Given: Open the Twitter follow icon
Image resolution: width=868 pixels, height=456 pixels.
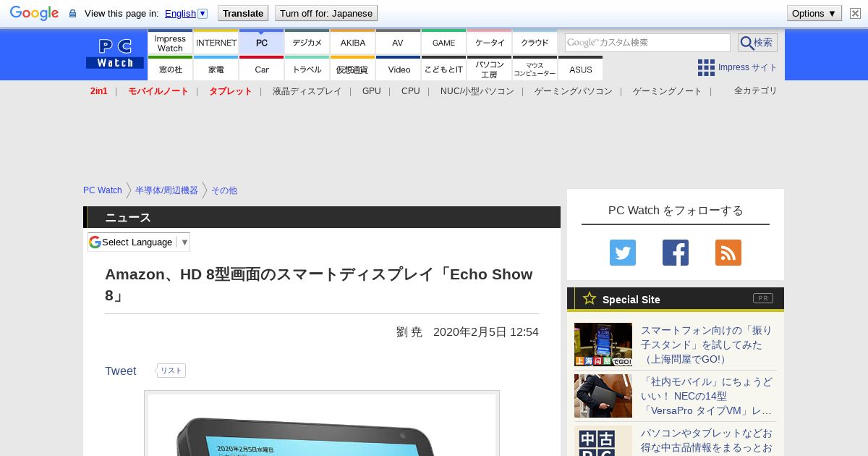Looking at the screenshot, I should (x=623, y=253).
